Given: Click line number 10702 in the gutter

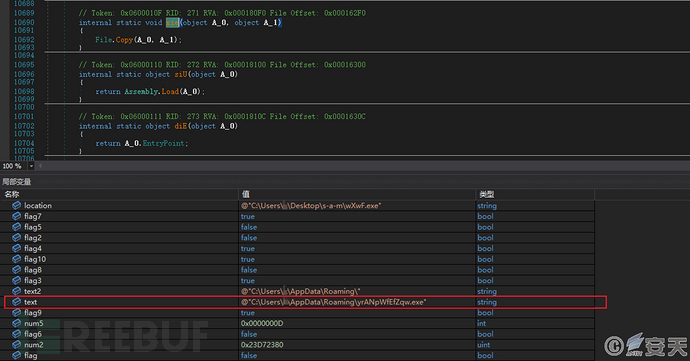Looking at the screenshot, I should [24, 126].
